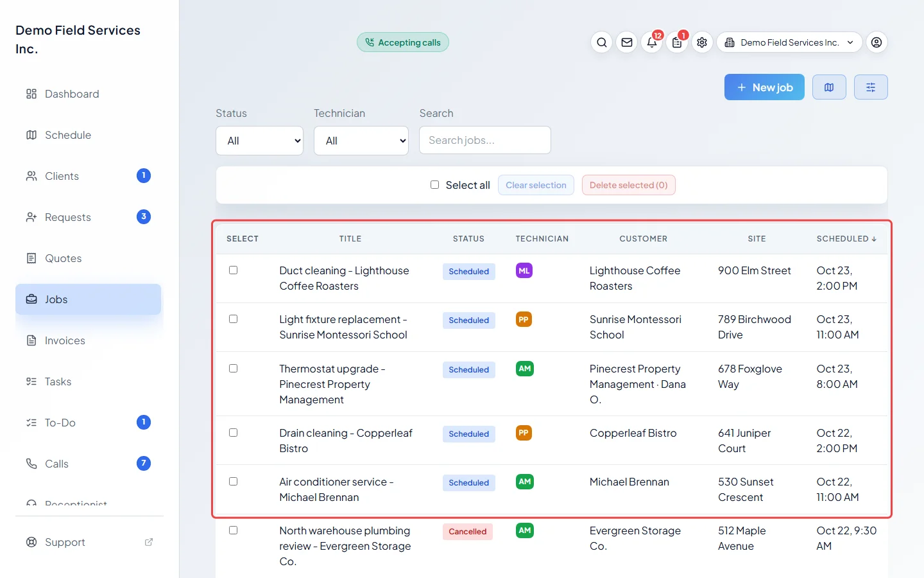Open the mail envelope icon
Viewport: 924px width, 578px height.
[627, 42]
